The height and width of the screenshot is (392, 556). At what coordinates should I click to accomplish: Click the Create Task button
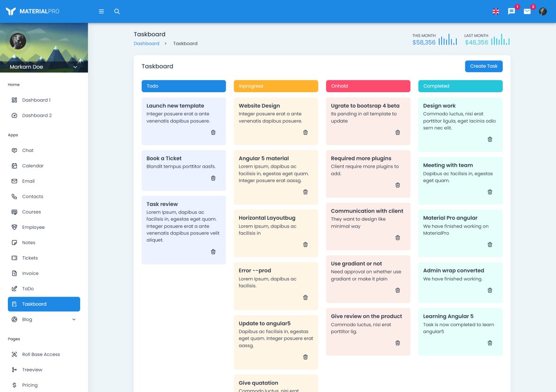coord(483,66)
